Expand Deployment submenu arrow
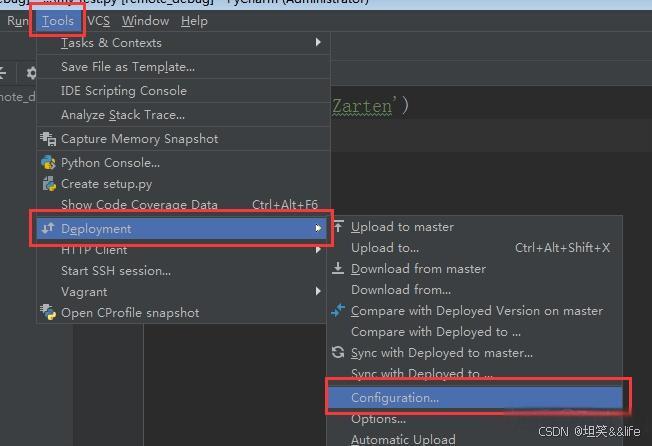This screenshot has width=652, height=446. 318,228
